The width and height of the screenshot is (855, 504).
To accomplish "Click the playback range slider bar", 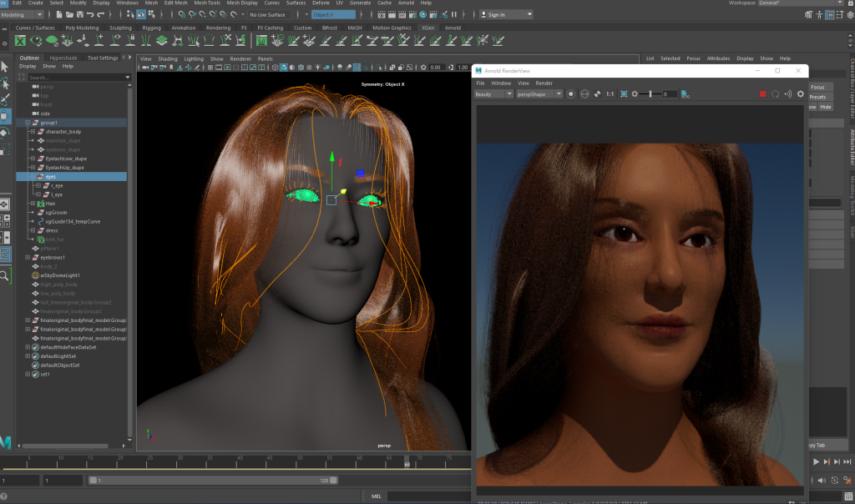I will tap(213, 480).
